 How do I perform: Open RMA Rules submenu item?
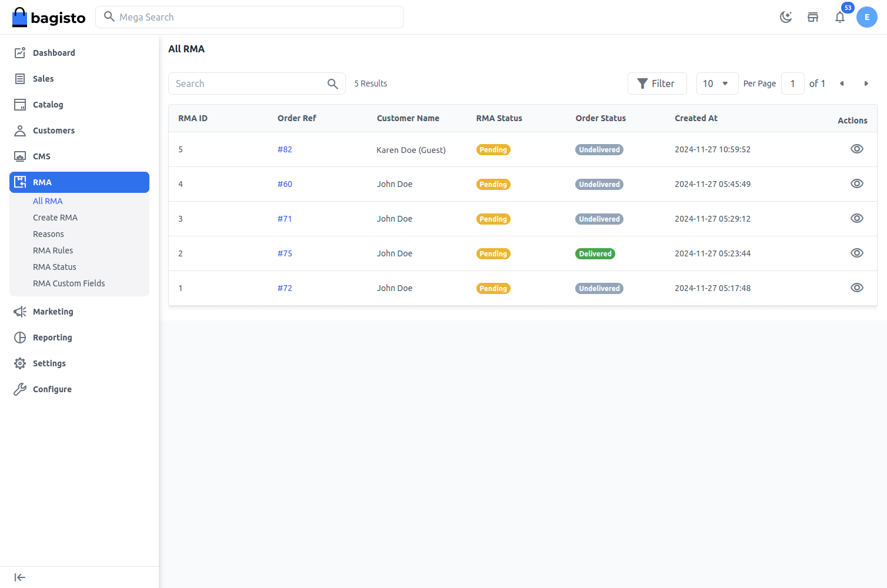[x=53, y=250]
